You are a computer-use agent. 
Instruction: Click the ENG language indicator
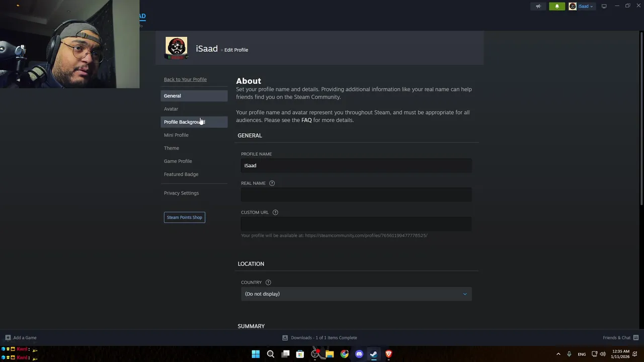pyautogui.click(x=582, y=354)
